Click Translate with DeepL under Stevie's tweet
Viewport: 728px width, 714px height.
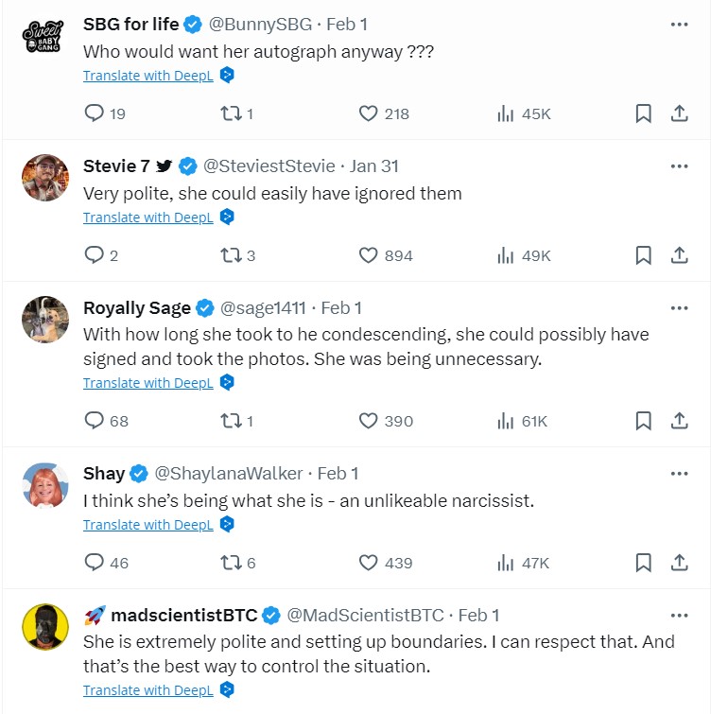click(x=148, y=218)
